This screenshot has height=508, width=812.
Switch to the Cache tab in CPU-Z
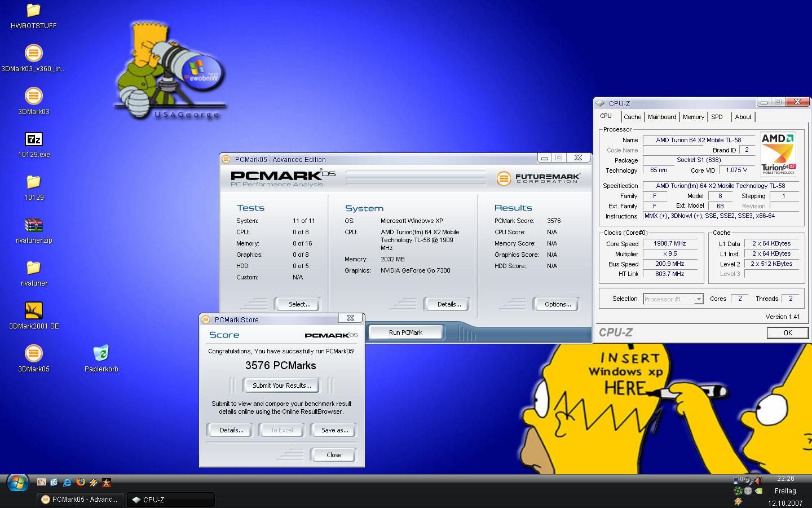(x=632, y=117)
